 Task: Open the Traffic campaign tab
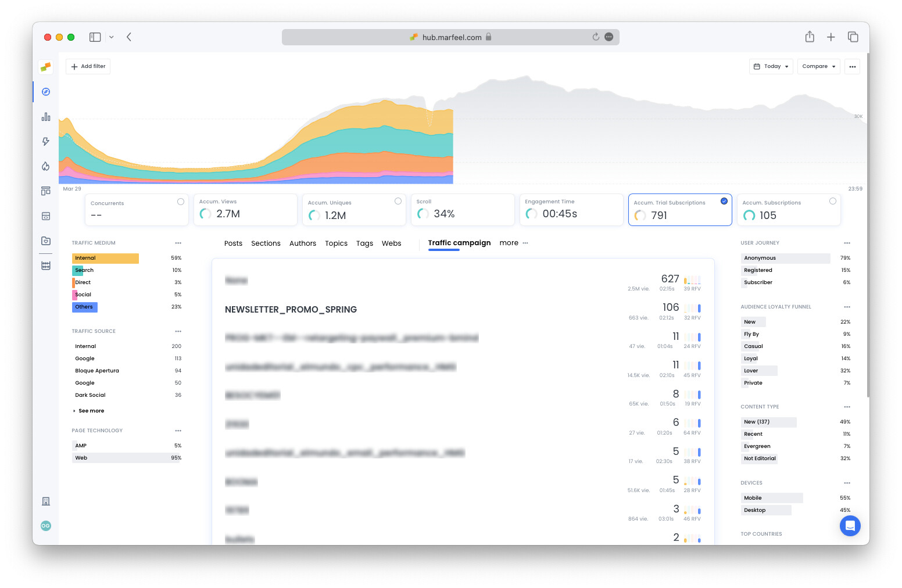(459, 243)
